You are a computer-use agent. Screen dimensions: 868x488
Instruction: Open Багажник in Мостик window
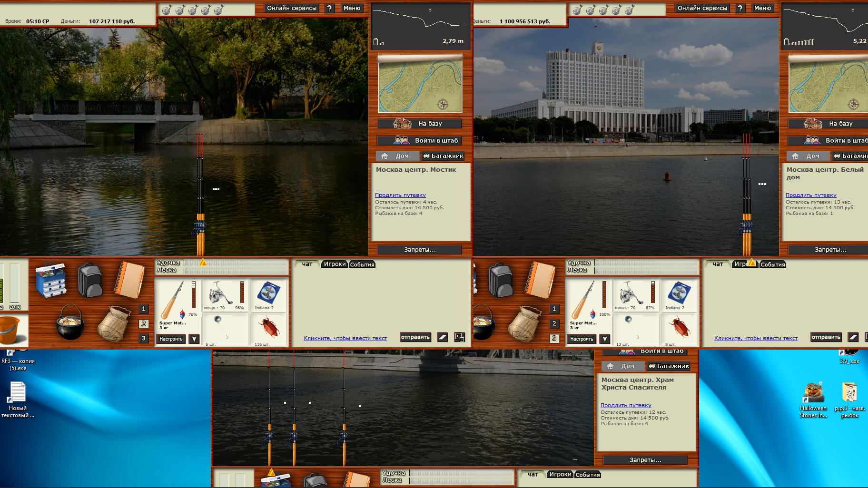444,156
